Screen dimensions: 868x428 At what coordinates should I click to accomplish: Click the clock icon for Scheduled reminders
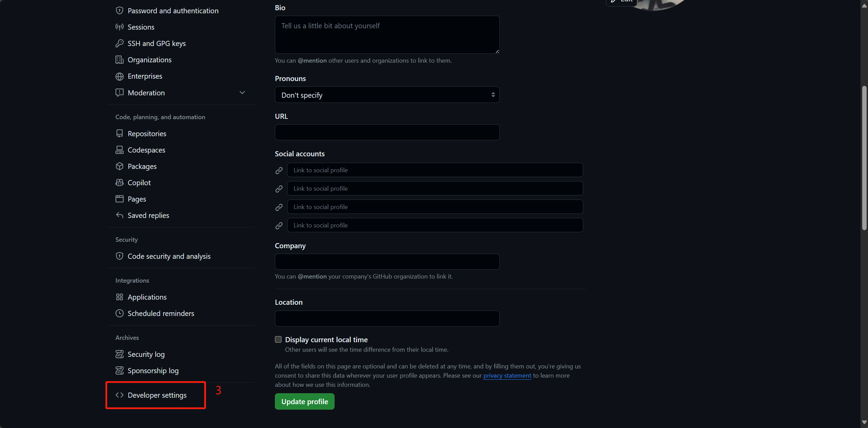coord(119,313)
